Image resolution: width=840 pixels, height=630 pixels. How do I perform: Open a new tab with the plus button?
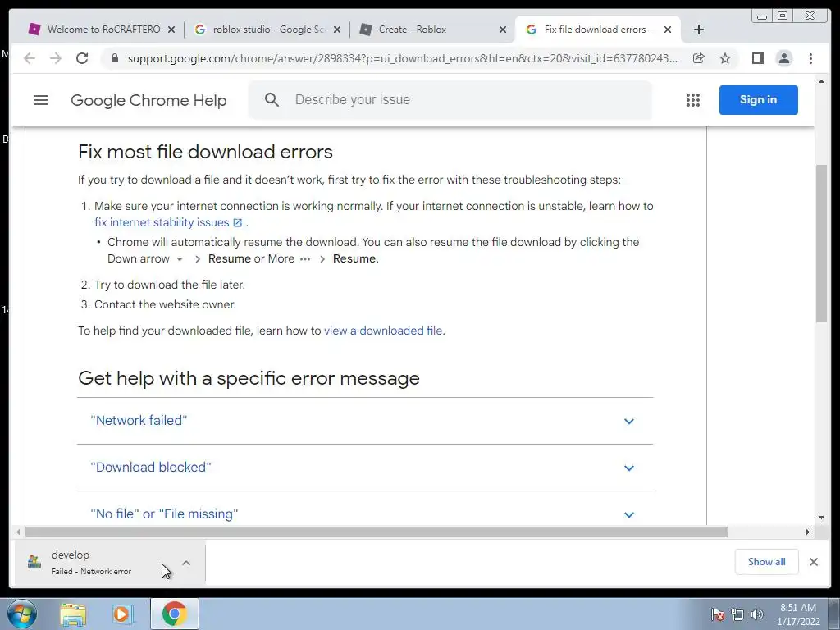(x=699, y=30)
